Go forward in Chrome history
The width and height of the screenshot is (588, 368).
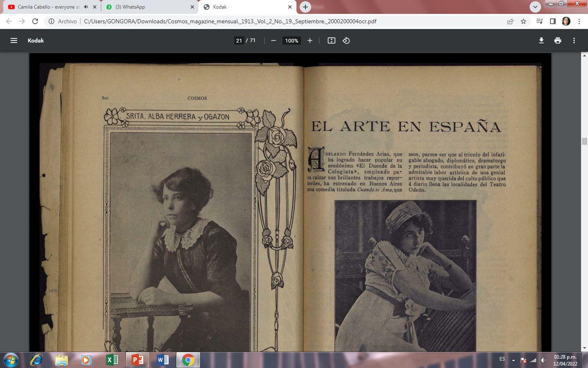point(22,21)
